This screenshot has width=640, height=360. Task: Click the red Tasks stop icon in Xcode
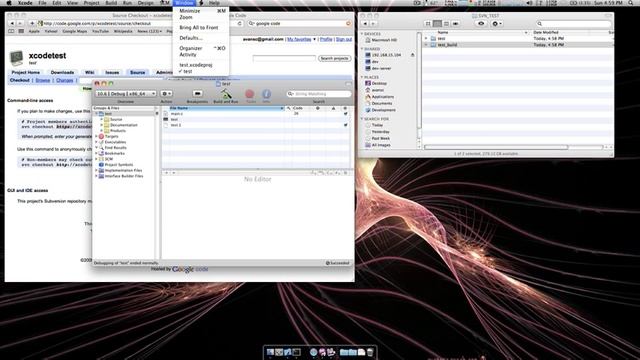pyautogui.click(x=249, y=94)
